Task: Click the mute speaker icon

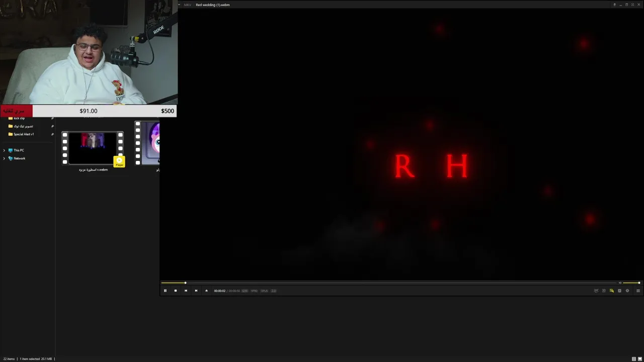Action: tap(620, 283)
